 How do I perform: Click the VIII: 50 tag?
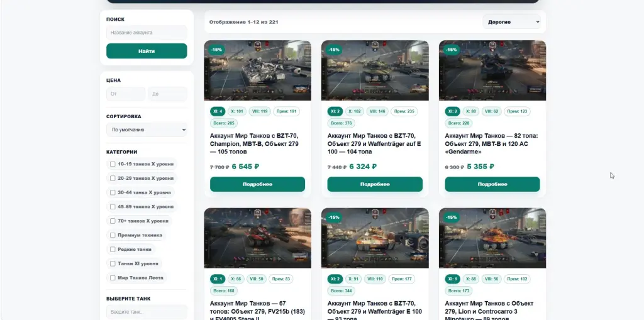[x=257, y=279]
